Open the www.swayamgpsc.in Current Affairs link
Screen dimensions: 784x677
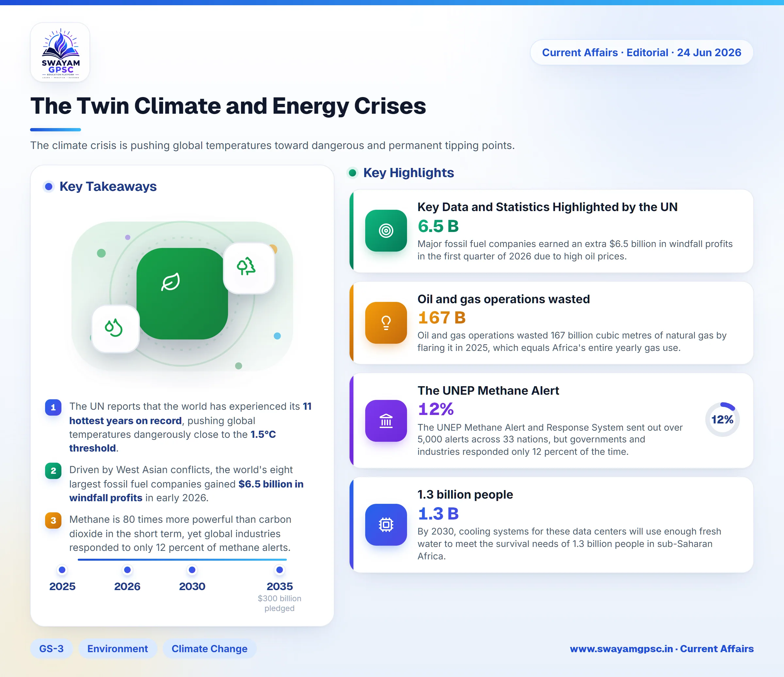661,649
